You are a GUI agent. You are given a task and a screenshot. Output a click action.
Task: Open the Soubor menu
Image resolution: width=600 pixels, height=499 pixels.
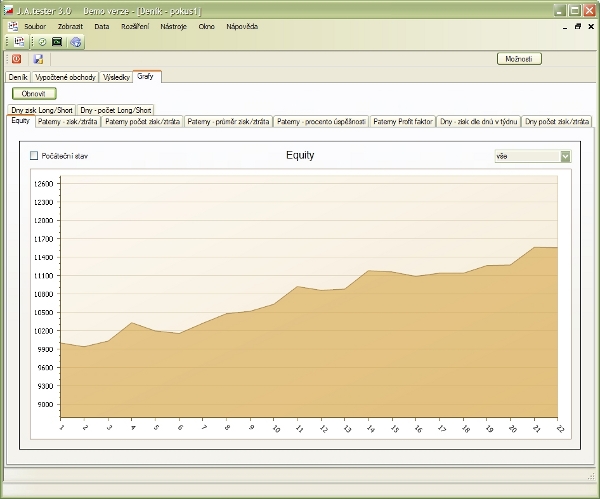35,26
